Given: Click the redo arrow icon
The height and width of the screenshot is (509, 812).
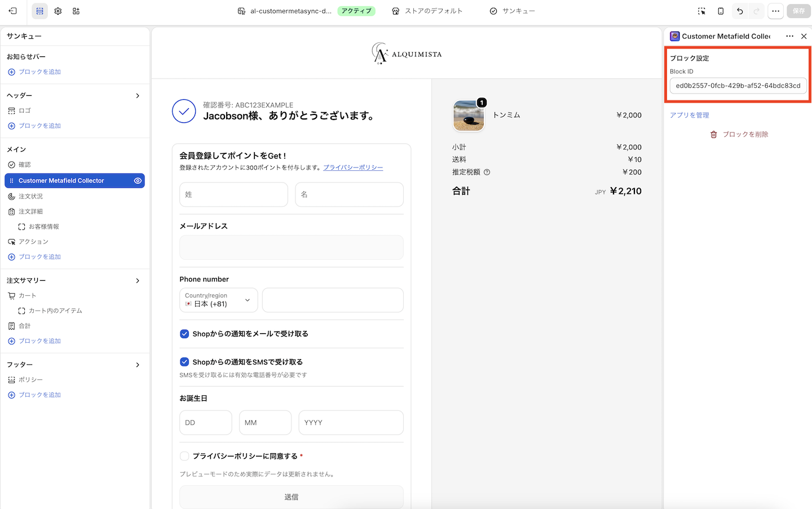Looking at the screenshot, I should (x=757, y=11).
